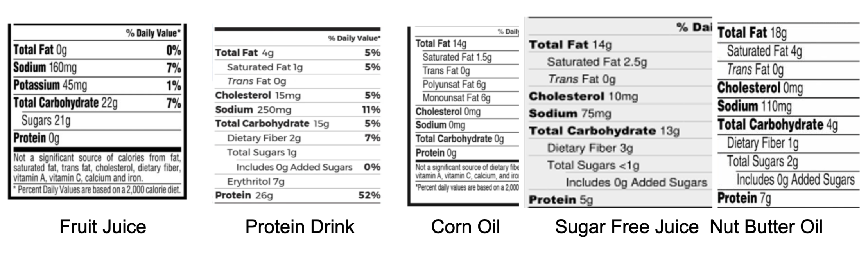Click the "Protein Drink" caption
The height and width of the screenshot is (256, 868).
(x=299, y=227)
